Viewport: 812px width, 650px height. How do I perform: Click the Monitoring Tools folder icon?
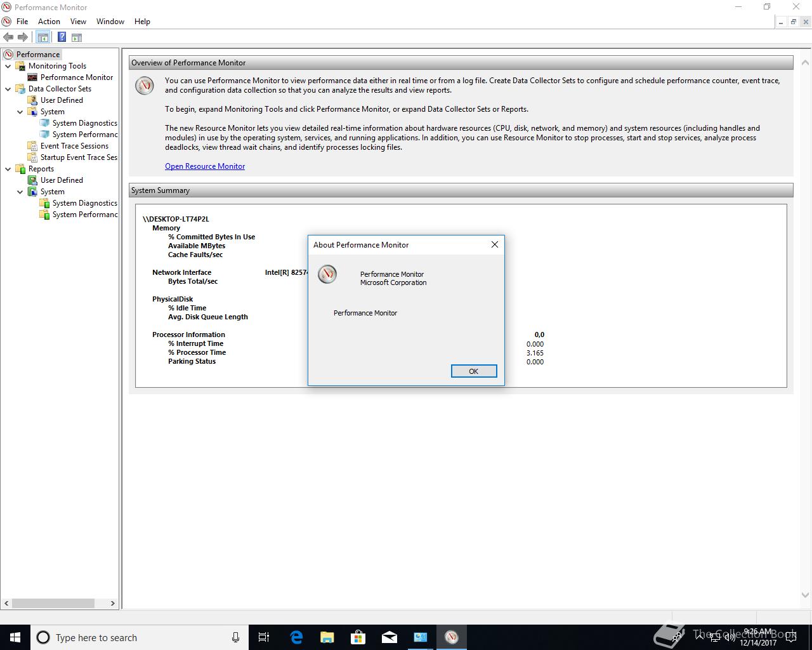tap(20, 66)
